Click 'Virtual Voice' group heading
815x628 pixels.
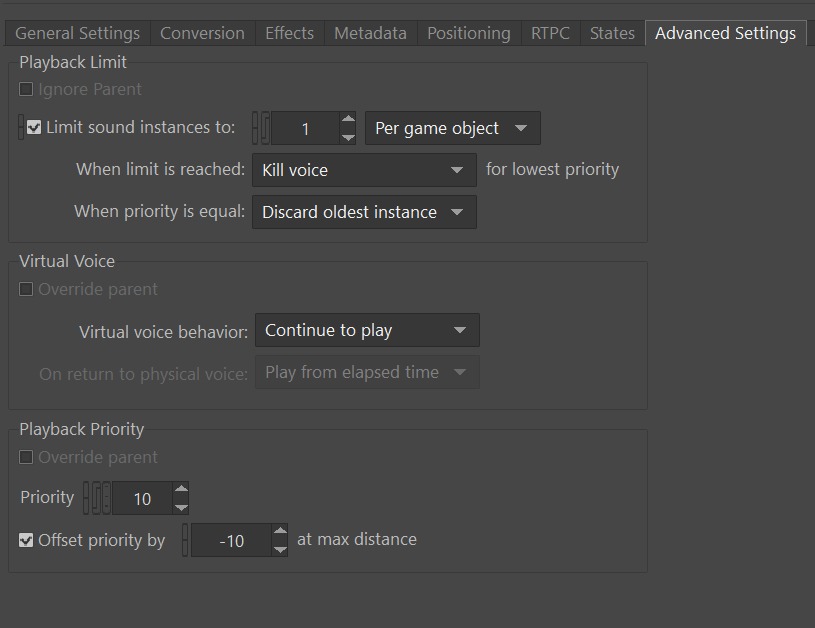(67, 261)
